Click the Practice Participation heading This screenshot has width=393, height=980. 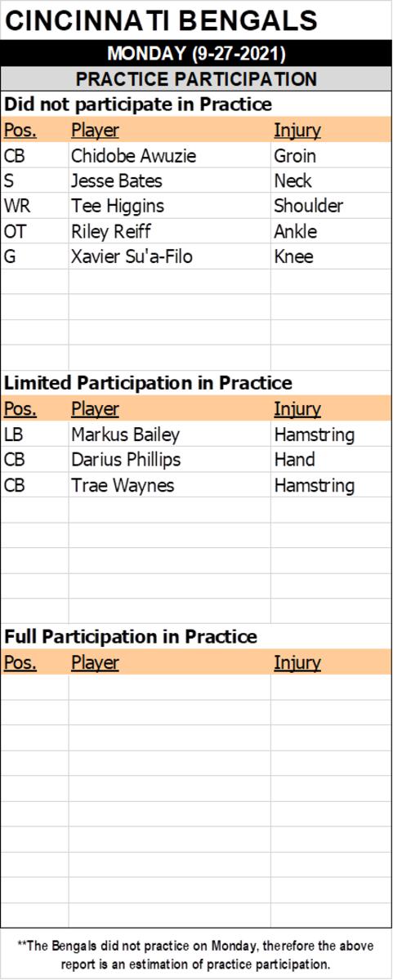pyautogui.click(x=196, y=79)
